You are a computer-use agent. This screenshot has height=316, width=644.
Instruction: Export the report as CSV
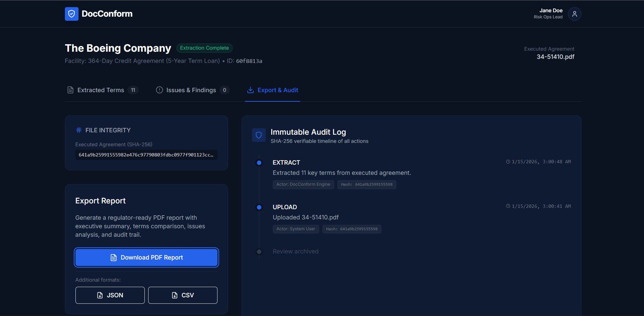click(183, 295)
